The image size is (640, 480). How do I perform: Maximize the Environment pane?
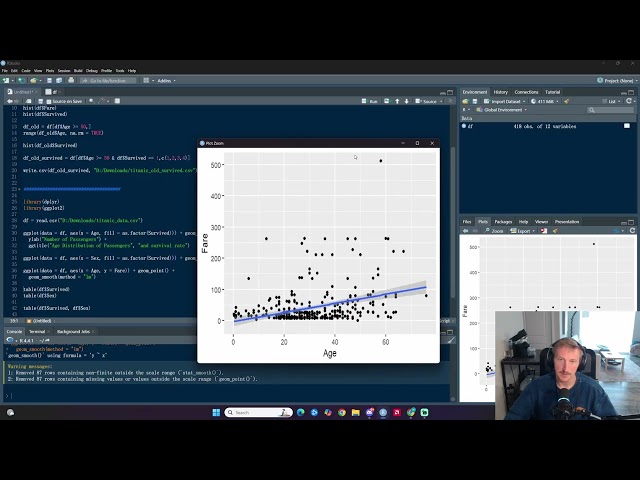631,92
